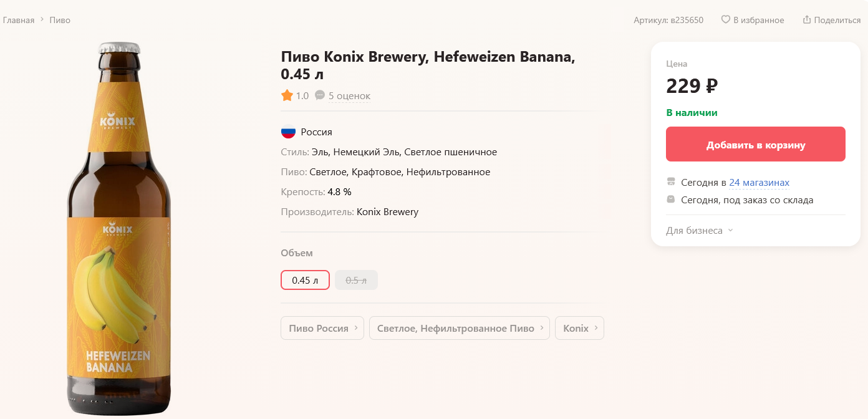This screenshot has width=868, height=419.
Task: Click the share icon
Action: coord(807,20)
